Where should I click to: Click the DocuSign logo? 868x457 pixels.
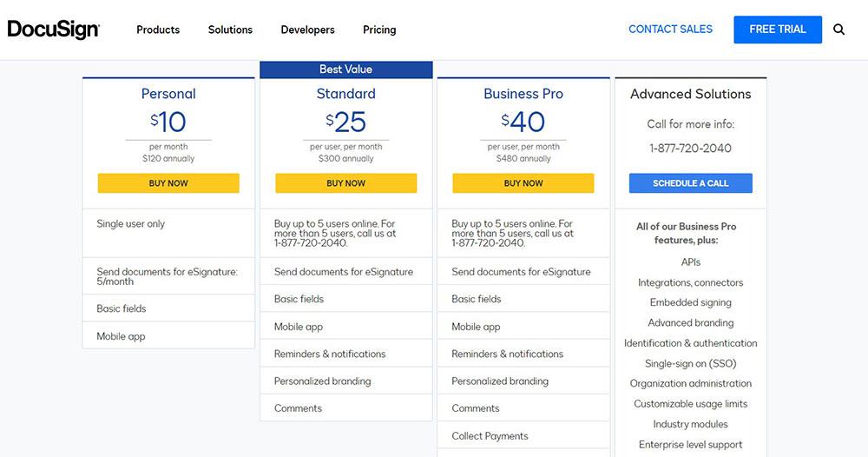click(53, 30)
